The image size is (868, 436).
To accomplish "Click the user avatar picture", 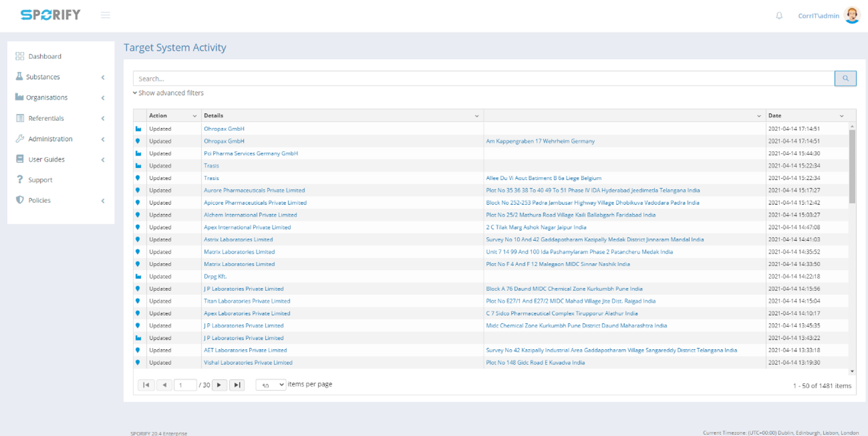I will 852,16.
